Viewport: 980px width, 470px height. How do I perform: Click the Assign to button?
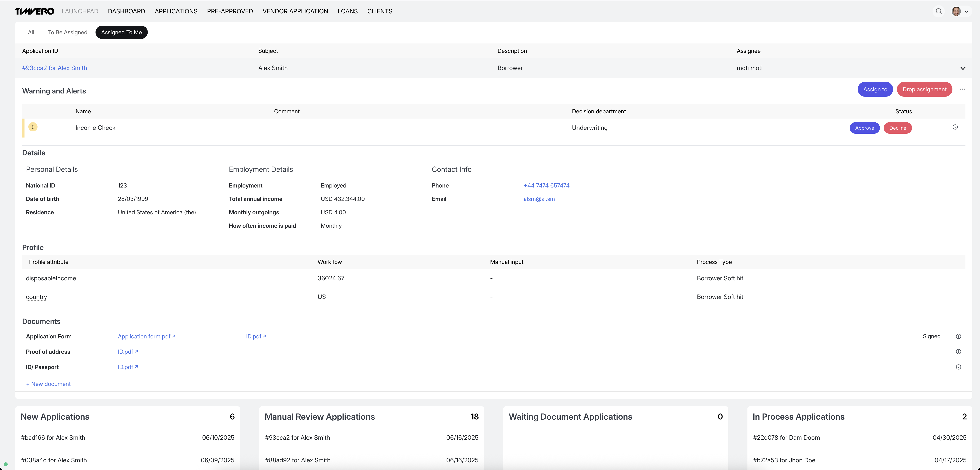coord(875,89)
